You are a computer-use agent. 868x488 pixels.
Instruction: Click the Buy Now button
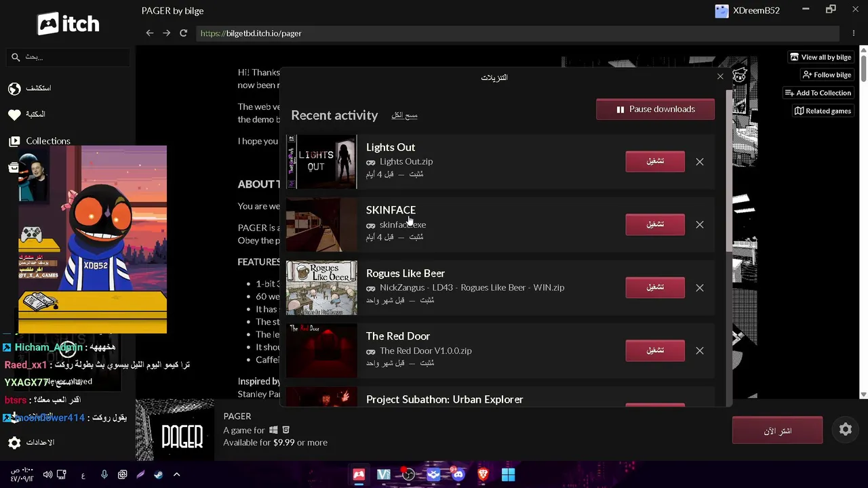777,431
